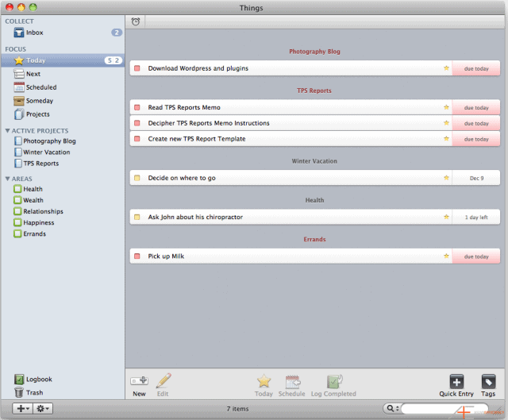Click the '1 day left' due label
The image size is (508, 420).
(x=476, y=218)
